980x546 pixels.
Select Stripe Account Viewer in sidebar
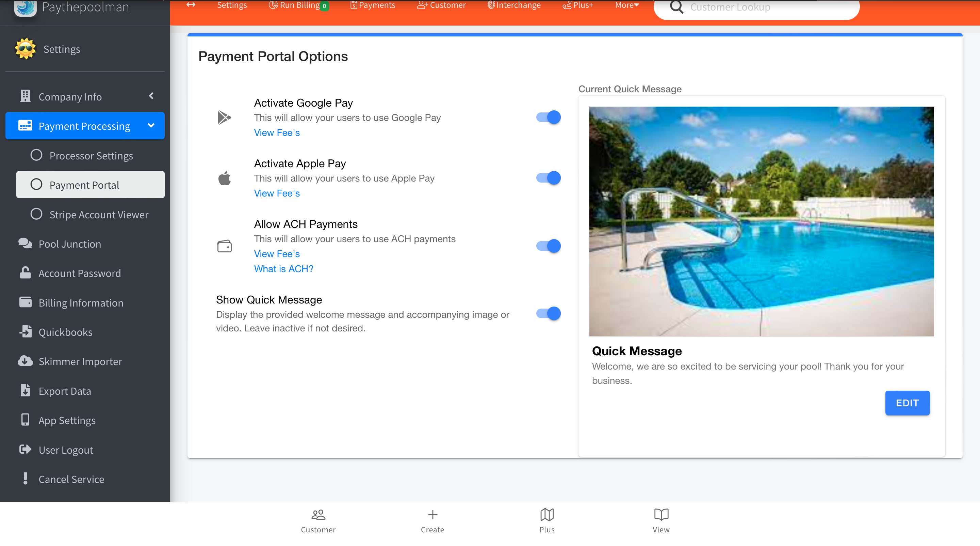pos(99,214)
